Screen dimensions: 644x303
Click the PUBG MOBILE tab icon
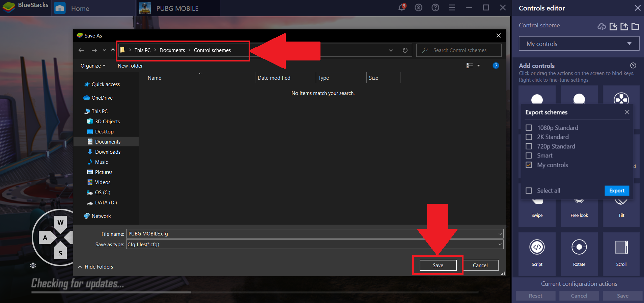145,8
